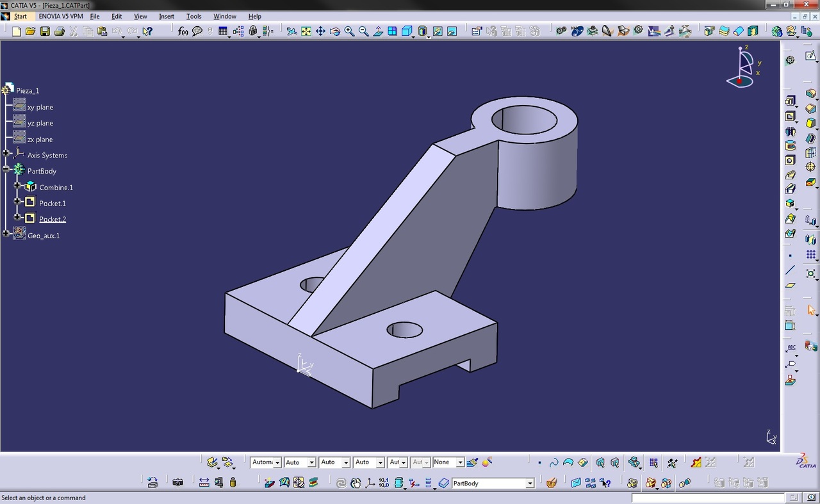Open the Design Table icon
This screenshot has width=820, height=504.
(223, 31)
